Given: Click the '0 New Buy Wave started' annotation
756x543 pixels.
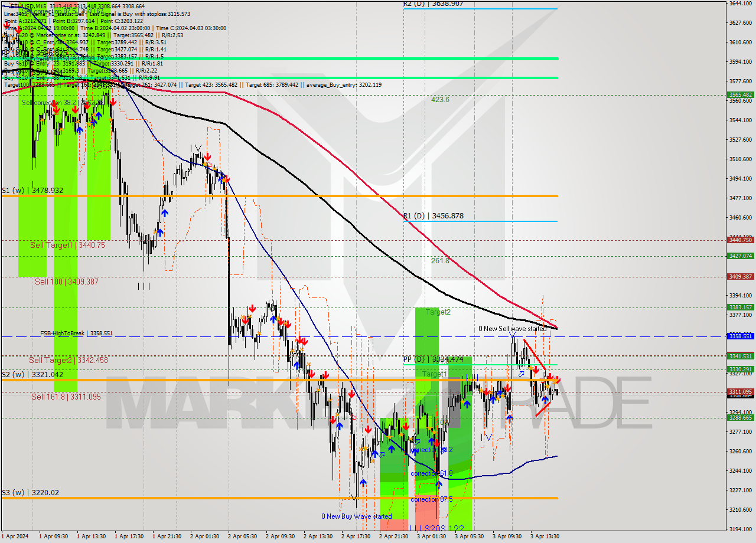Looking at the screenshot, I should [x=356, y=516].
